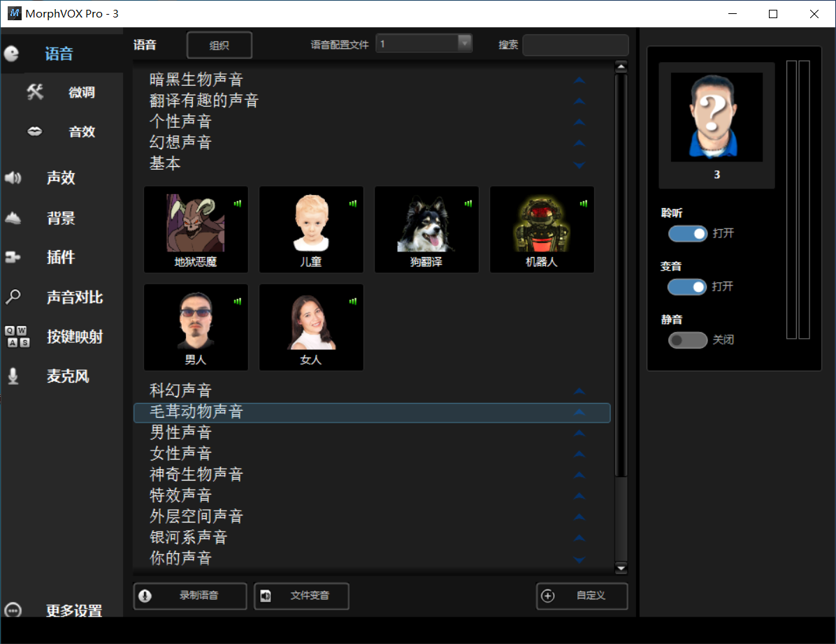Click the current voice avatar preview
Screen dimensions: 836x644
[x=716, y=117]
